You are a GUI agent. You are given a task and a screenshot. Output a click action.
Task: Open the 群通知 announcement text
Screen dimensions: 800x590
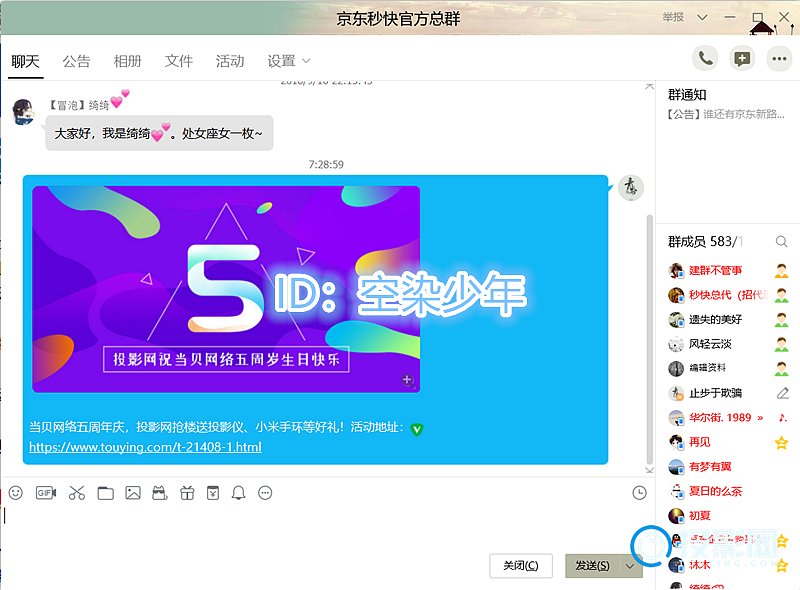click(x=726, y=114)
